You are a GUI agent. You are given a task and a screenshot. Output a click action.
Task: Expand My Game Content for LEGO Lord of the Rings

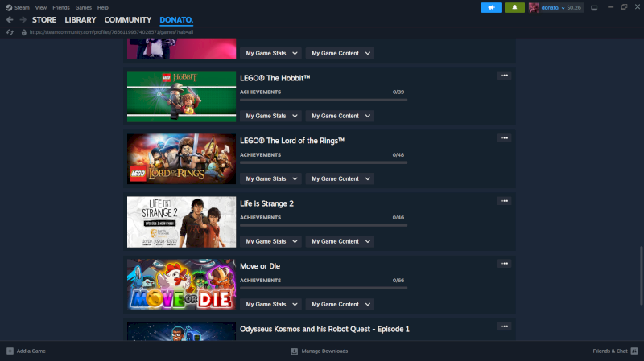pos(340,178)
